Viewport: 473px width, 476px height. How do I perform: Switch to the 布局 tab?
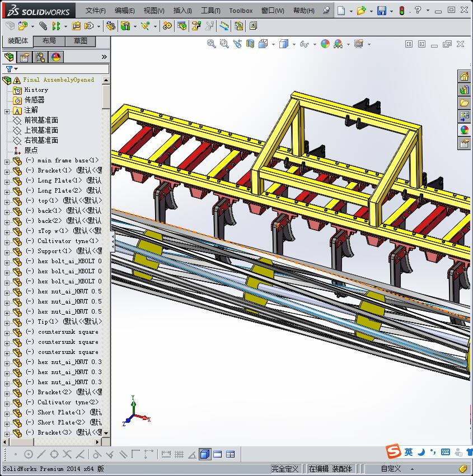point(49,41)
